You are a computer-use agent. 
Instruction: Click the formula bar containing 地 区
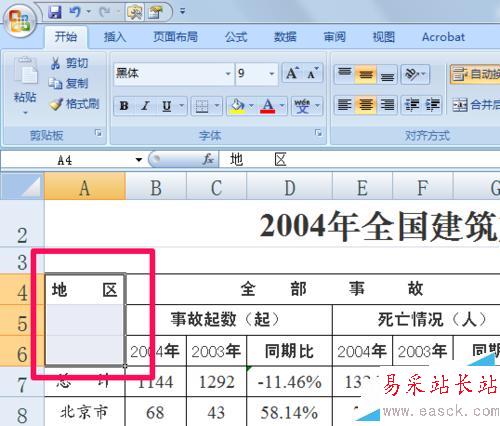[360, 160]
